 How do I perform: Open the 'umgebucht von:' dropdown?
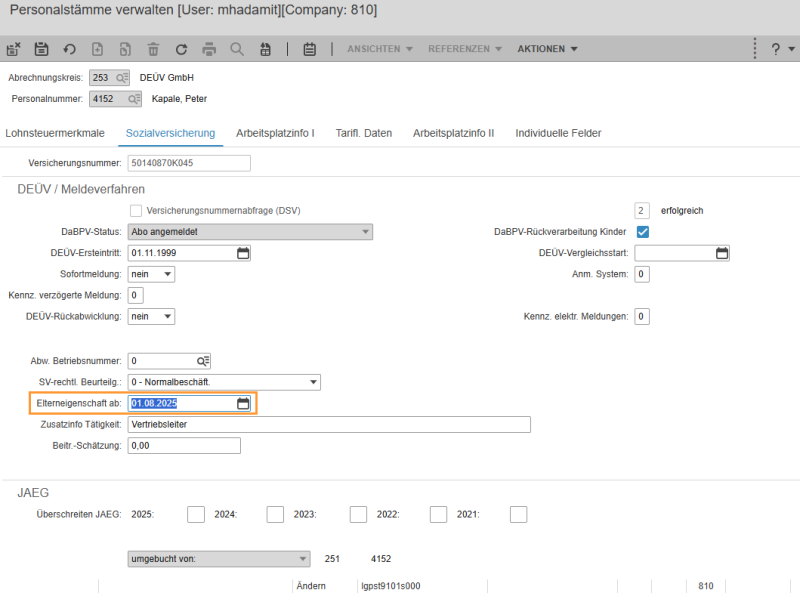tap(219, 559)
